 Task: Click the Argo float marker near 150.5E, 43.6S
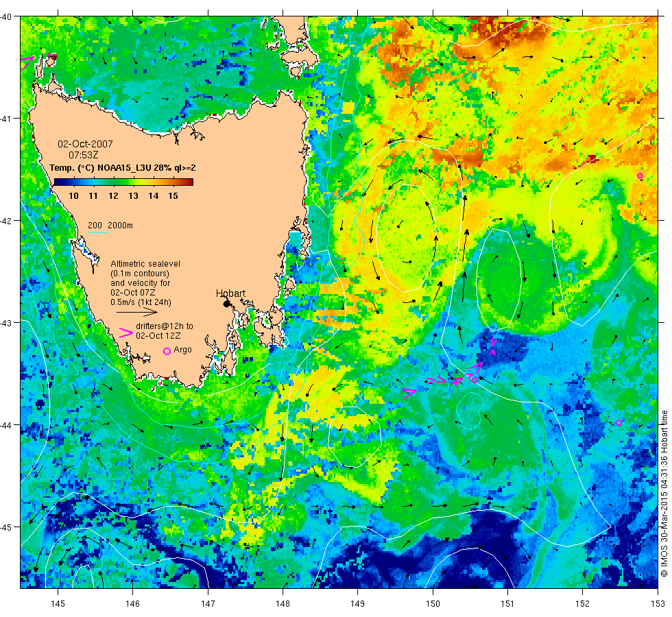coord(475,380)
